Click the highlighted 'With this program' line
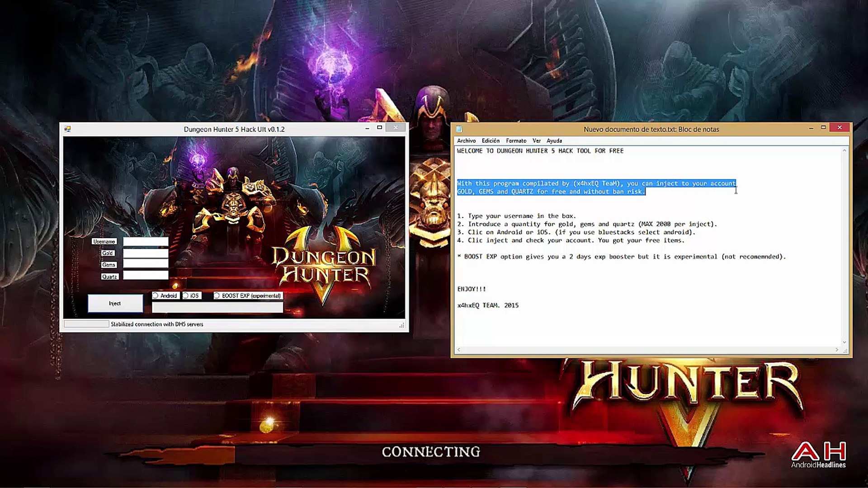 click(596, 183)
